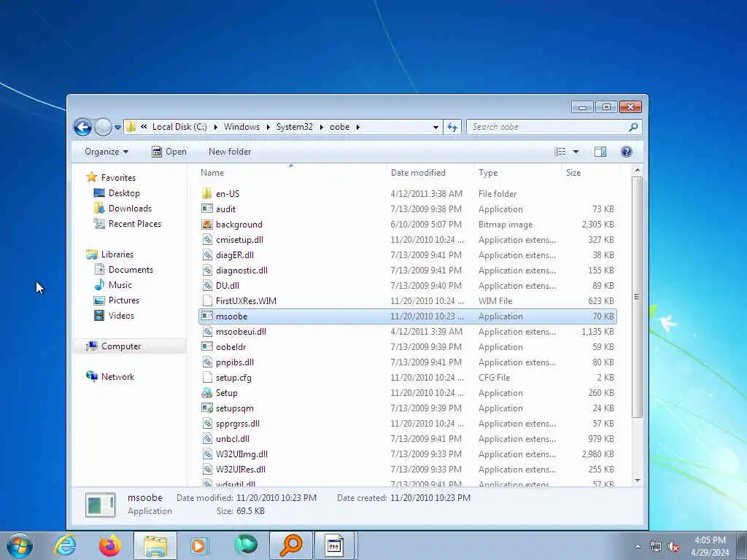The width and height of the screenshot is (747, 560).
Task: Select the W32UIImg.dll file
Action: click(x=241, y=454)
